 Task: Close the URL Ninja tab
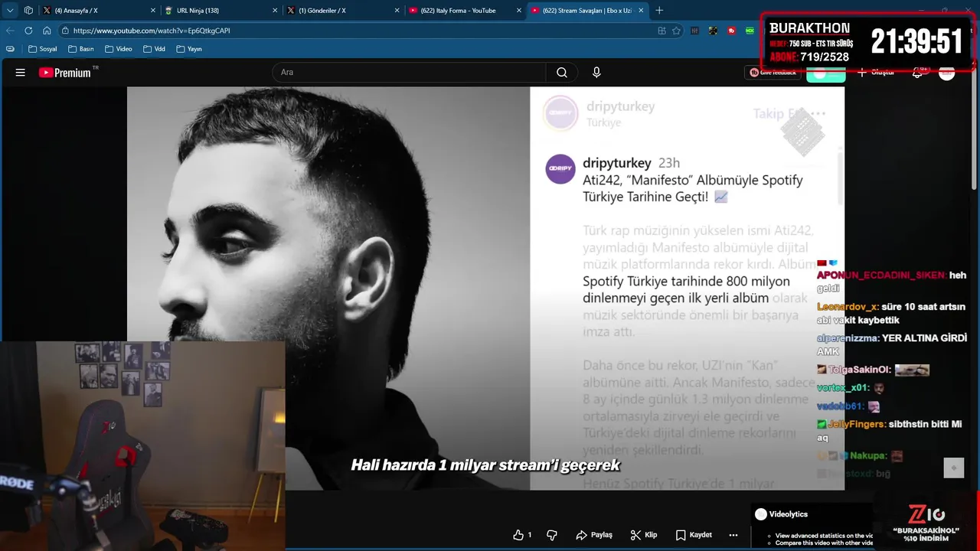pos(274,11)
